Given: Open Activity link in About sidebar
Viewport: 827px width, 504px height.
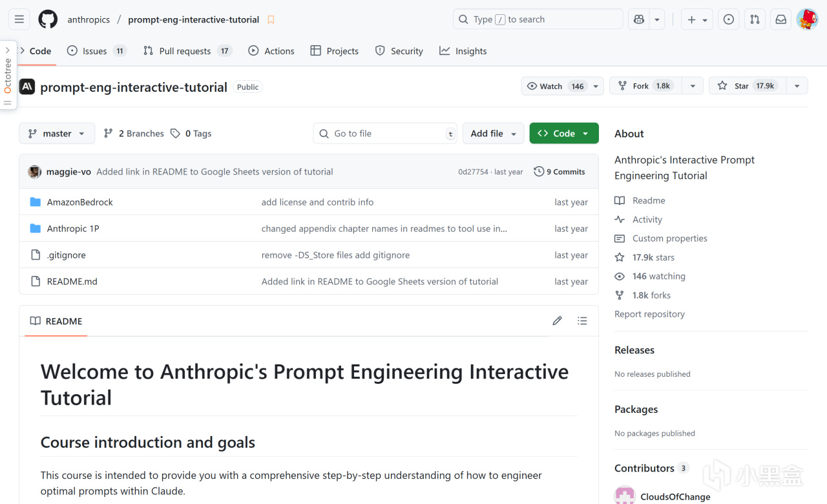Looking at the screenshot, I should (x=638, y=220).
